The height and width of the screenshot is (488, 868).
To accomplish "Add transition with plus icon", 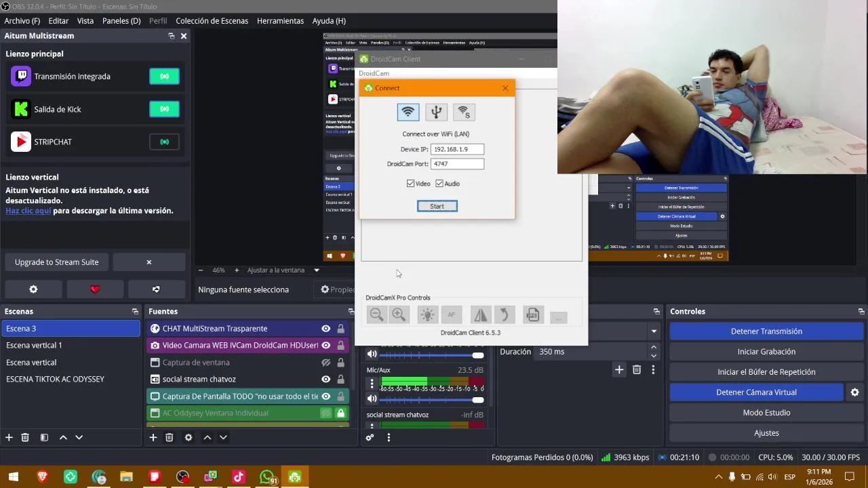I will [619, 369].
